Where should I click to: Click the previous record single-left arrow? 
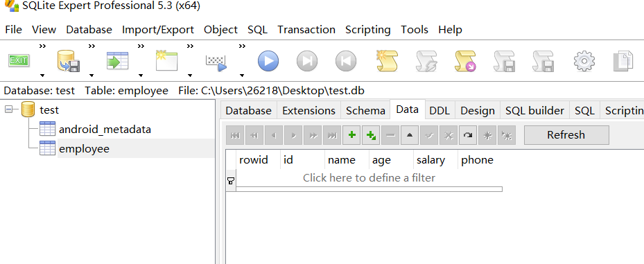[x=274, y=135]
